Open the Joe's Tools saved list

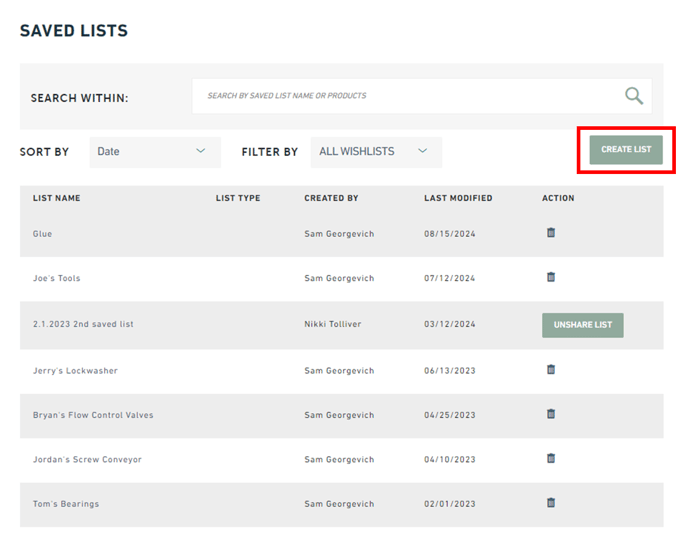57,278
